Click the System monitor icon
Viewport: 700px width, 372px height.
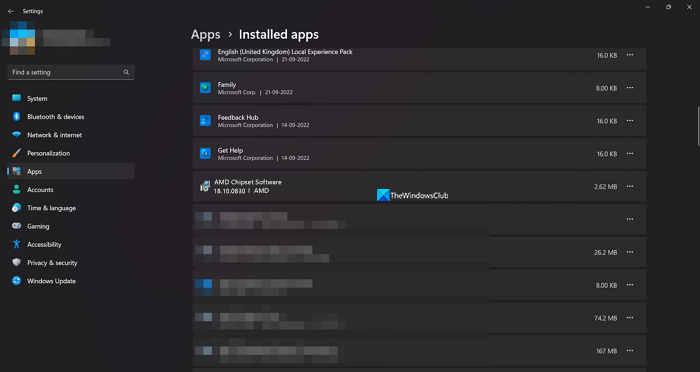[17, 98]
